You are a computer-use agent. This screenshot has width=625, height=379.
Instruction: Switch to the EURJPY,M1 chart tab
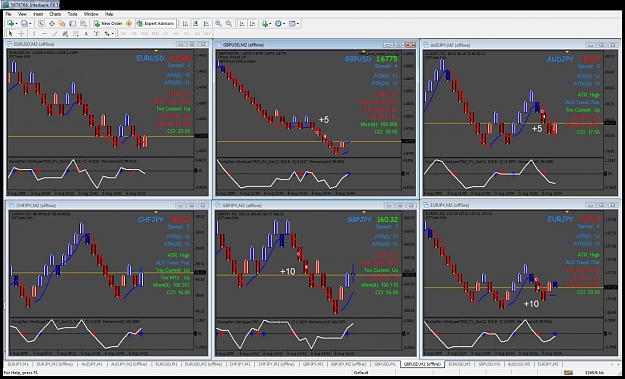[18, 364]
